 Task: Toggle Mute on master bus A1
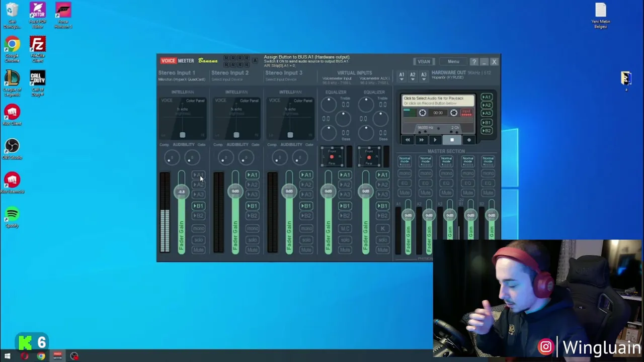click(x=405, y=193)
